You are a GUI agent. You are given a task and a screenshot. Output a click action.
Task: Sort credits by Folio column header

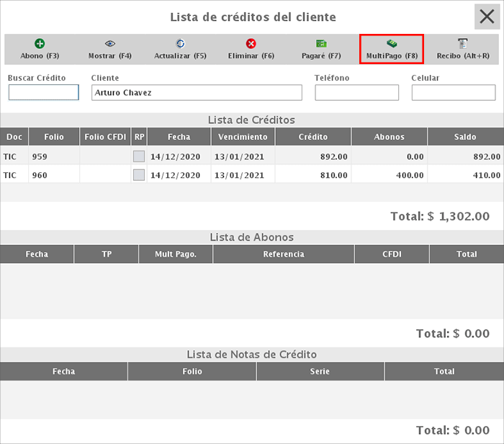[54, 137]
